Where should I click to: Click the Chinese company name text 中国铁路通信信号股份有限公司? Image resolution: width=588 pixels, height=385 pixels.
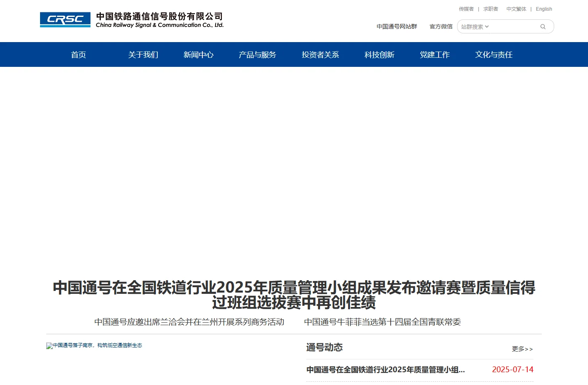(x=159, y=17)
